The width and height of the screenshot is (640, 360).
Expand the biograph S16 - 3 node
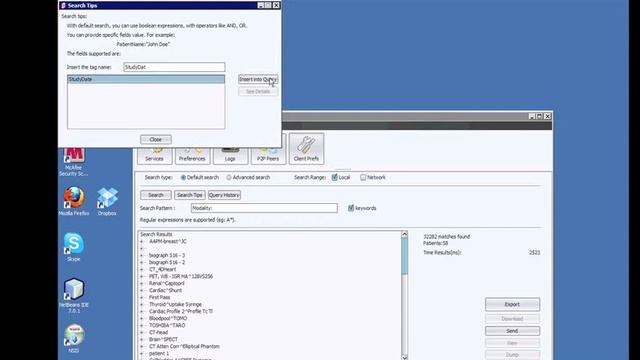coord(142,256)
